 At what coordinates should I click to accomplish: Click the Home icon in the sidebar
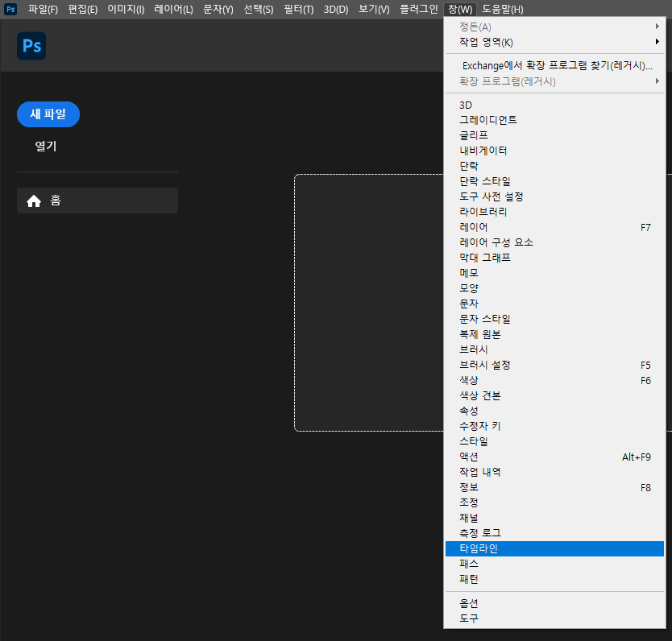(x=34, y=201)
